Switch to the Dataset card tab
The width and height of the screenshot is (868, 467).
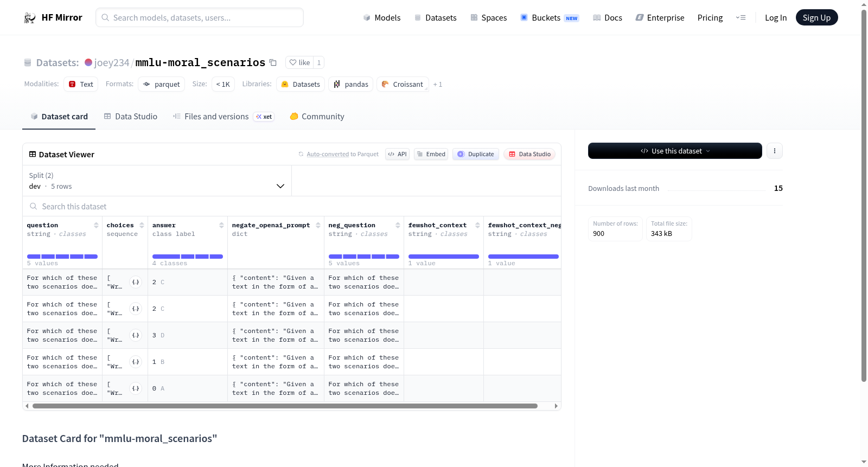[59, 116]
